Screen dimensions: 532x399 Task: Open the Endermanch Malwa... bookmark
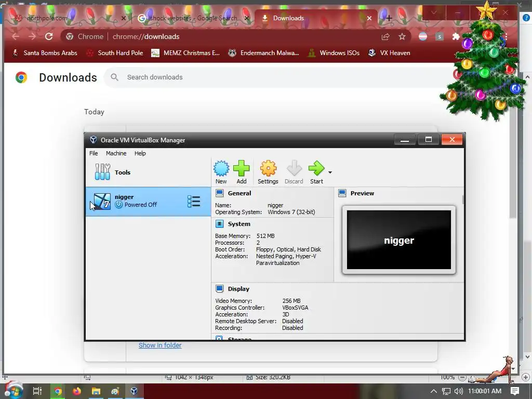click(x=264, y=53)
